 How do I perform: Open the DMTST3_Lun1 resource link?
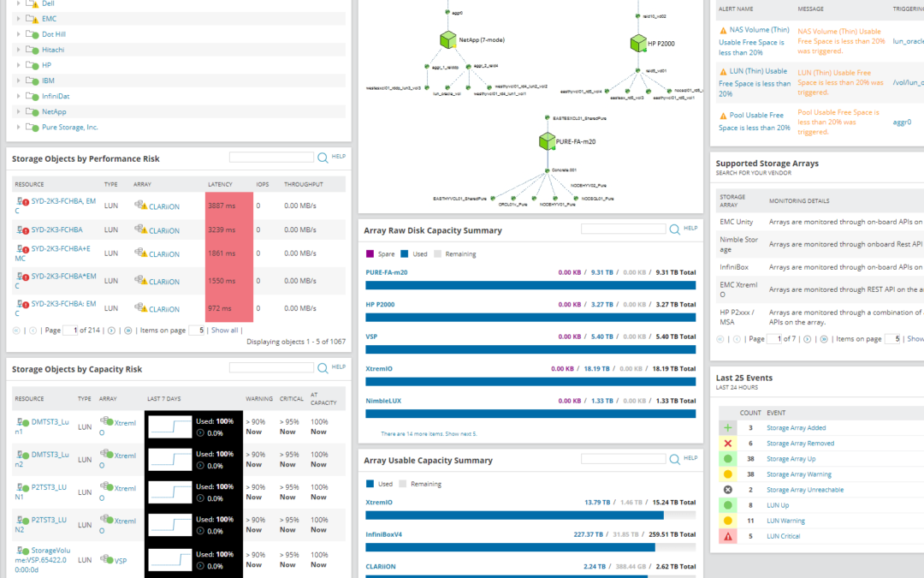click(42, 426)
